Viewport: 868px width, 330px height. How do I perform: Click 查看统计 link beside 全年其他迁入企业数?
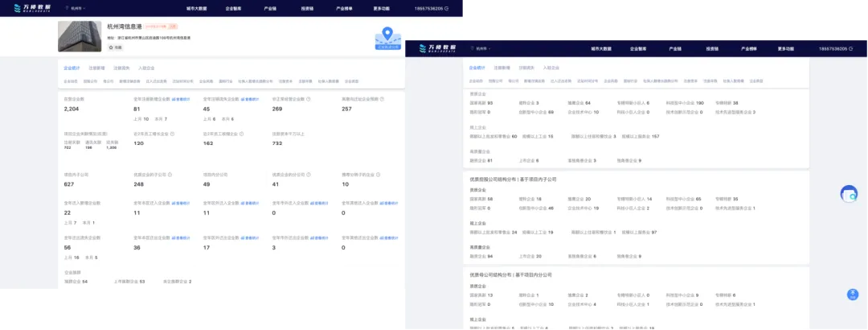pos(389,204)
